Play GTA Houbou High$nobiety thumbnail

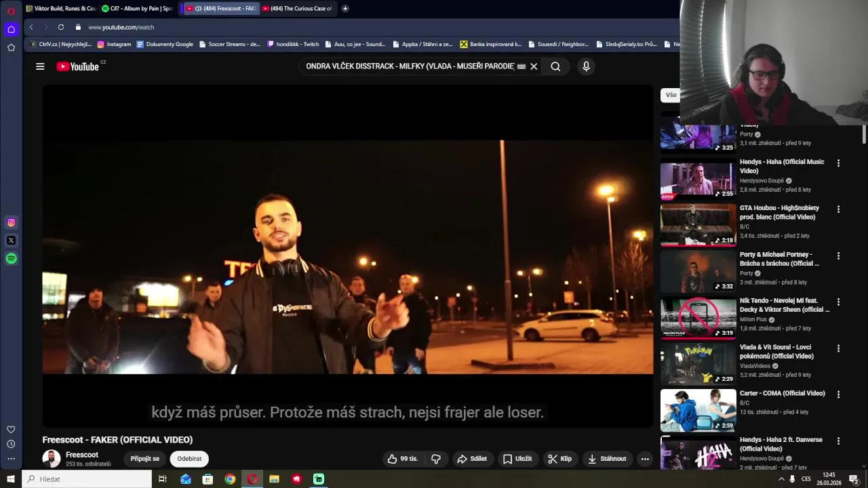click(698, 225)
